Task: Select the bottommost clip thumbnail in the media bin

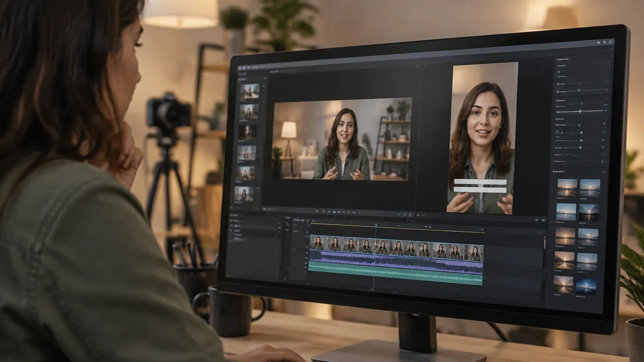Action: [x=244, y=194]
